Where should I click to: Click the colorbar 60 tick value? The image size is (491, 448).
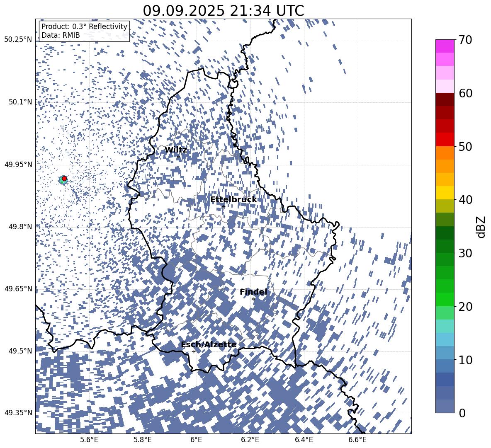(x=465, y=93)
